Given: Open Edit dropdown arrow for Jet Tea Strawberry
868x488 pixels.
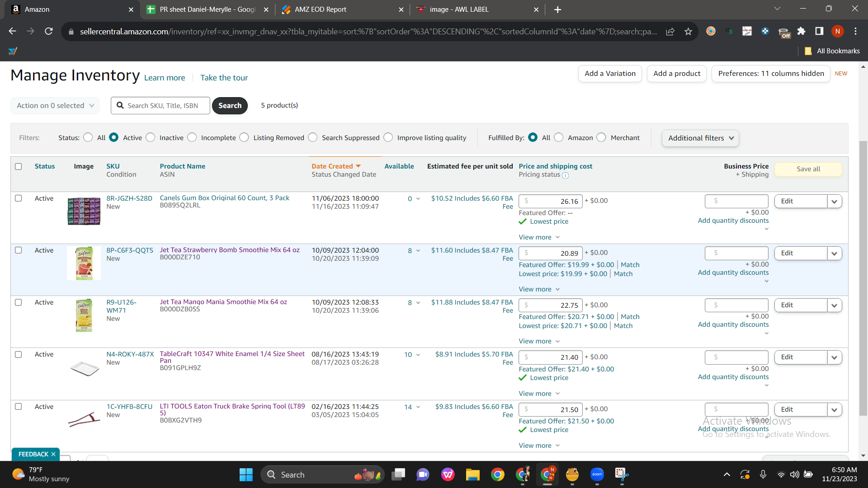Looking at the screenshot, I should click(835, 253).
